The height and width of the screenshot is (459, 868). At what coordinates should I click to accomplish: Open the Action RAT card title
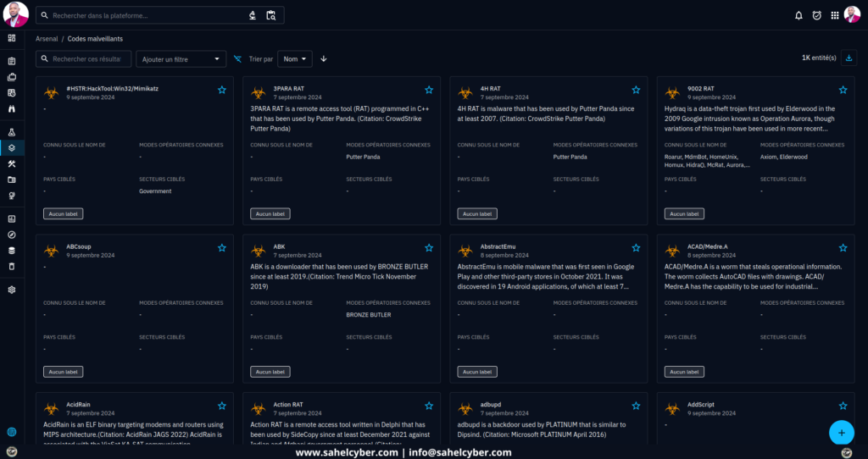tap(288, 405)
